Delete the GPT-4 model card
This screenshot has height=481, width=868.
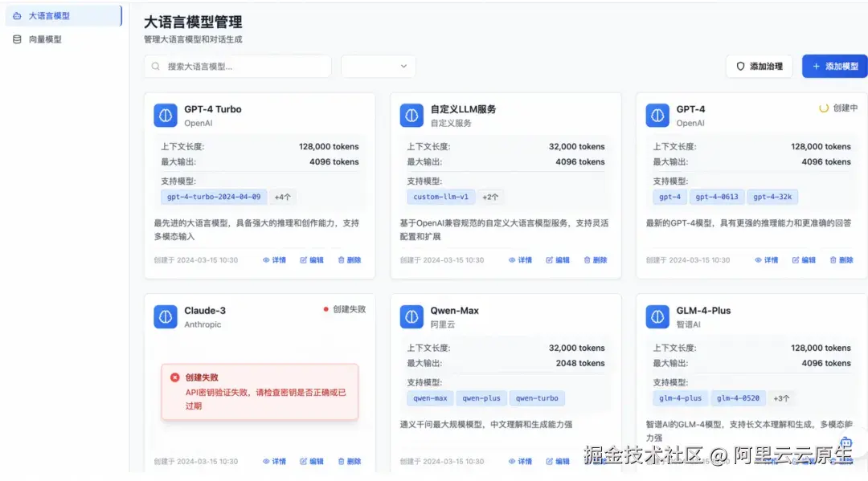[x=841, y=260]
